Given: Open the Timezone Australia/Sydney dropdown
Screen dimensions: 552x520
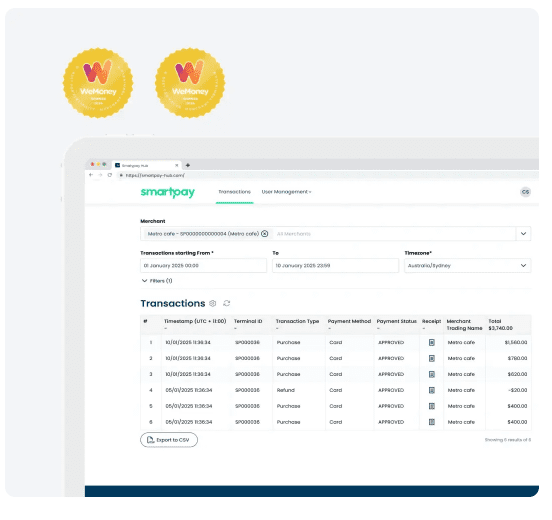Looking at the screenshot, I should click(x=468, y=265).
